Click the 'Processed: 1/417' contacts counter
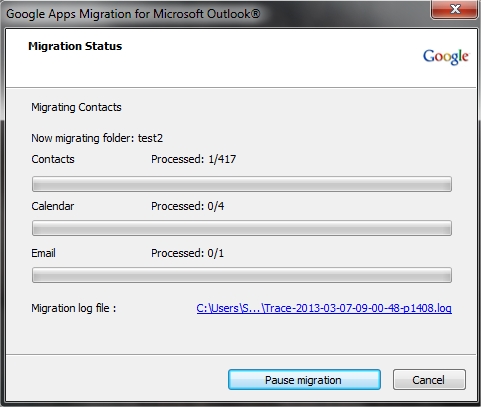The height and width of the screenshot is (407, 481). click(194, 159)
